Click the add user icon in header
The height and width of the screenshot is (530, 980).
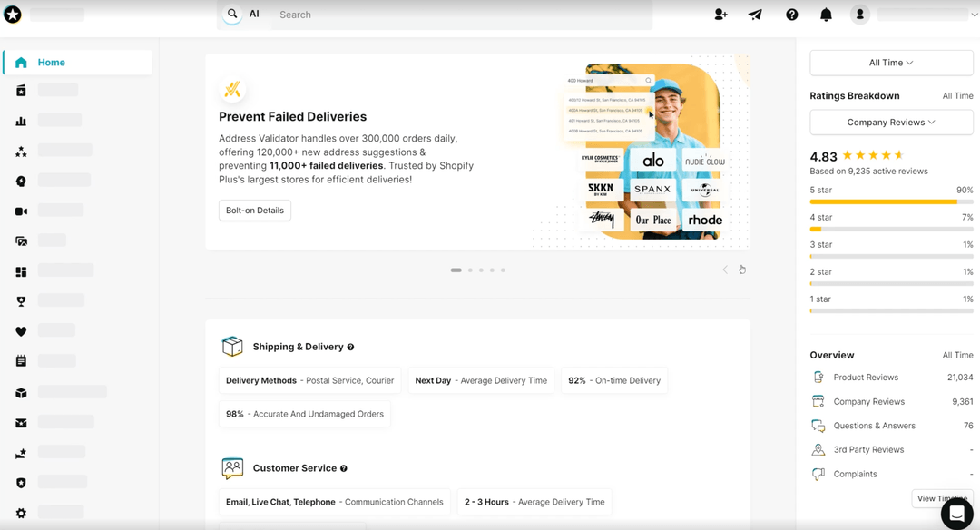pos(720,15)
